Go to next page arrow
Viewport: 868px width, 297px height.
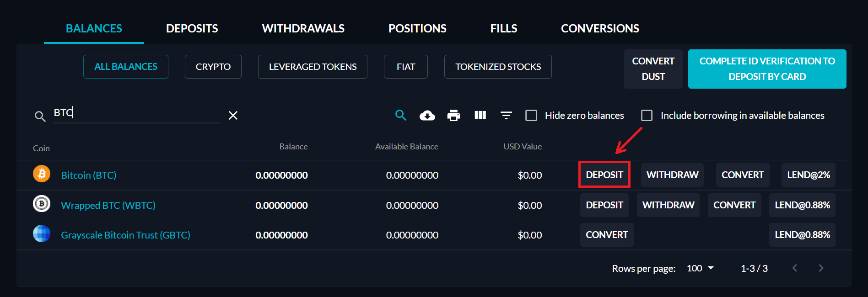pos(821,268)
